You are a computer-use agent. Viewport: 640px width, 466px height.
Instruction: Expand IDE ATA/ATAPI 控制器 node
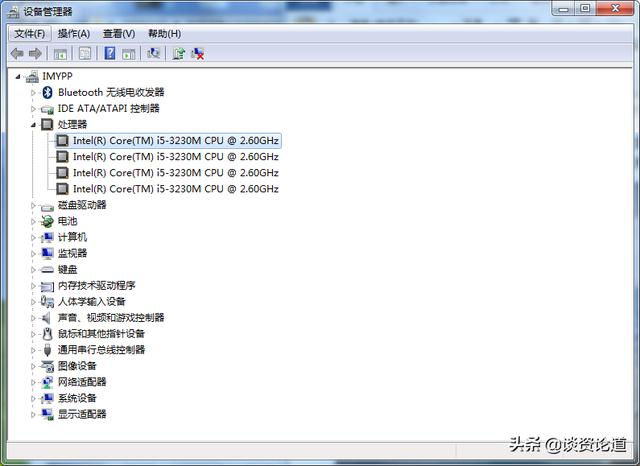click(33, 109)
